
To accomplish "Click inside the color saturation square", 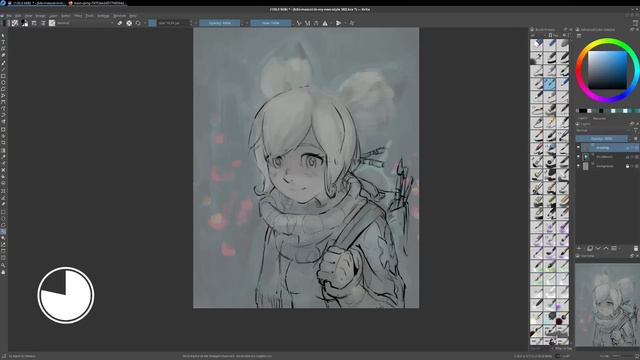I will (607, 70).
